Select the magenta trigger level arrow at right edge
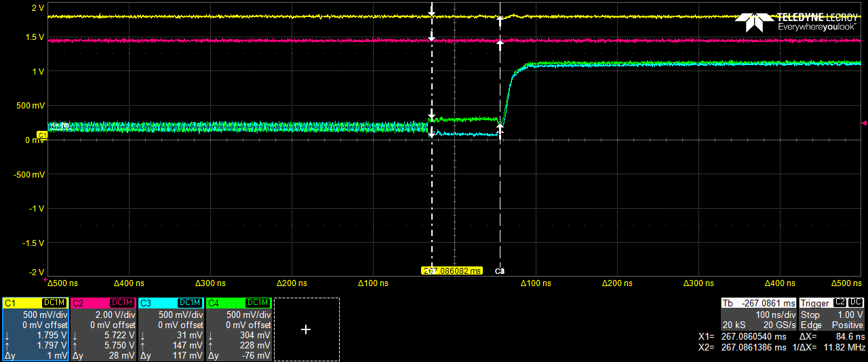The height and width of the screenshot is (362, 868). 863,123
